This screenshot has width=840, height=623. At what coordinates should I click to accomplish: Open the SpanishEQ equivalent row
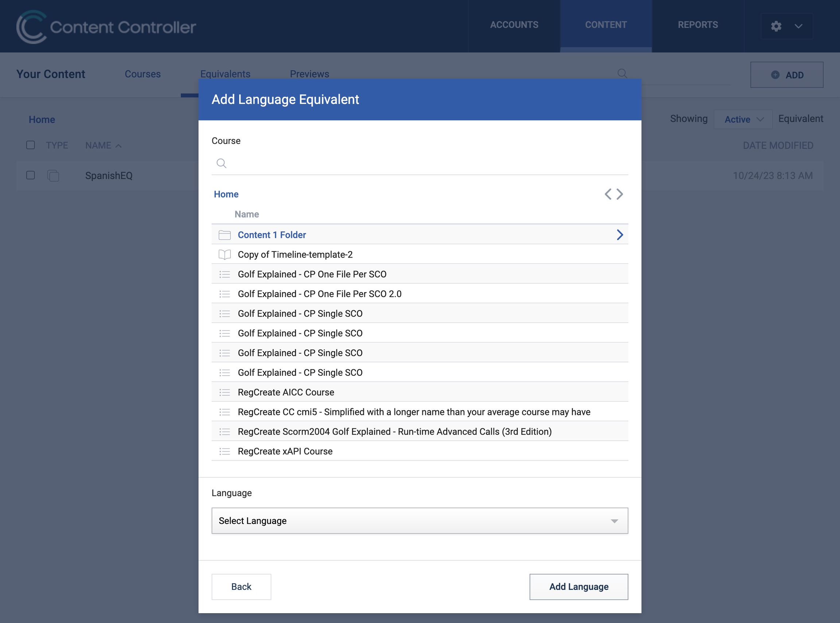109,176
